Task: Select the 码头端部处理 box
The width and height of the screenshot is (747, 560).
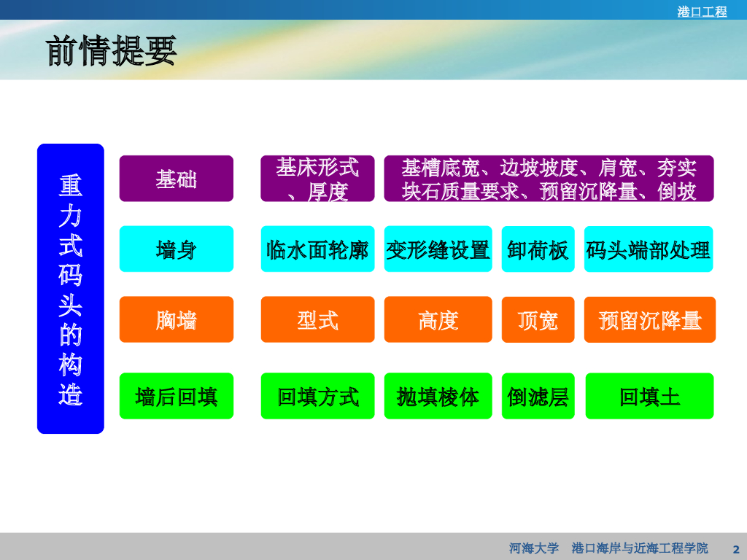Action: click(x=649, y=249)
